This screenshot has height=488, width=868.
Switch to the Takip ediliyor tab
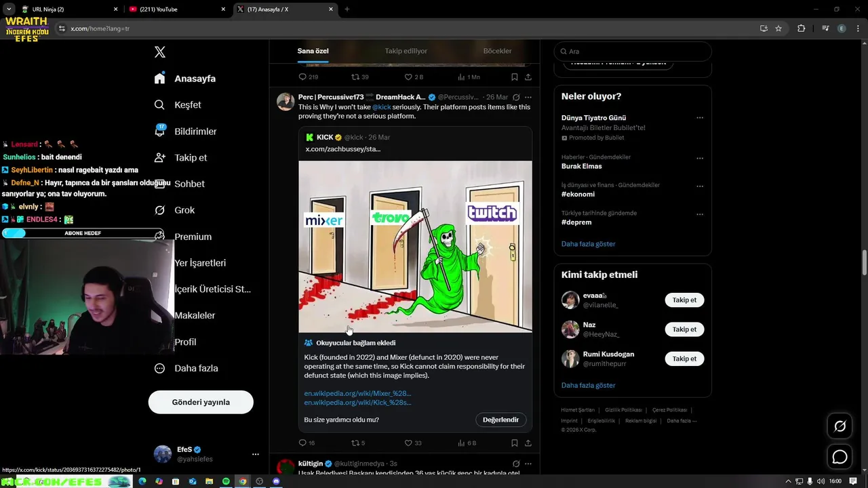tap(406, 52)
